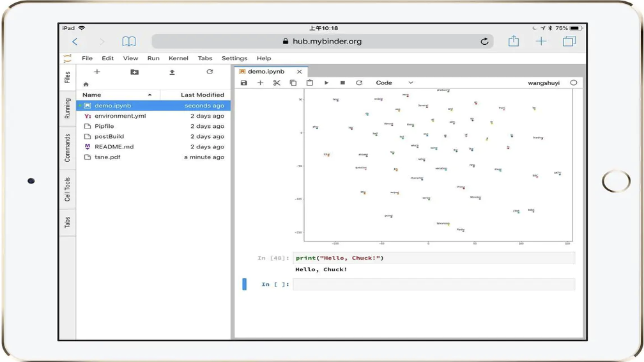Open the Commands sidebar tab
Screen dimensions: 644x362
(x=67, y=148)
